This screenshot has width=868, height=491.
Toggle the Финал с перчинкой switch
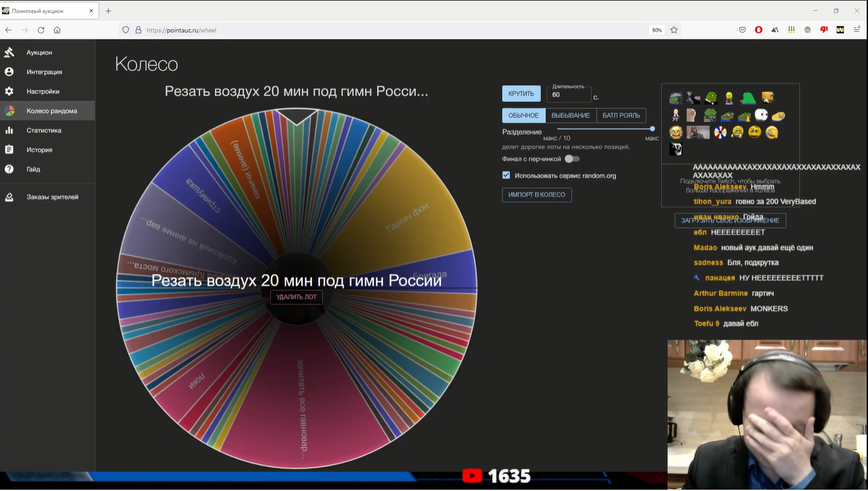coord(571,159)
